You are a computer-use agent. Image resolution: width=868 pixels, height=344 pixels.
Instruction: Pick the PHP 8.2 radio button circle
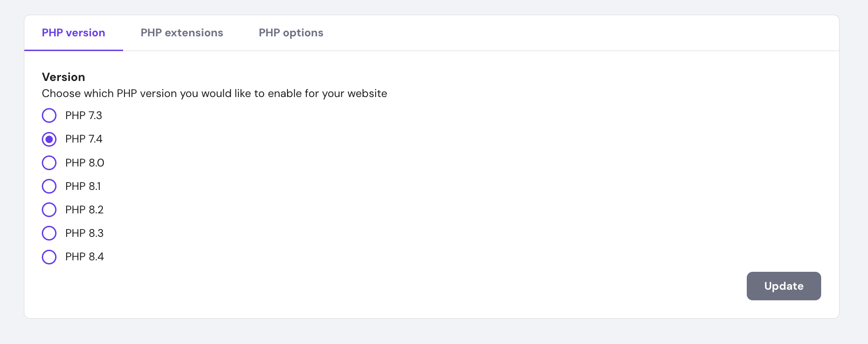point(49,210)
